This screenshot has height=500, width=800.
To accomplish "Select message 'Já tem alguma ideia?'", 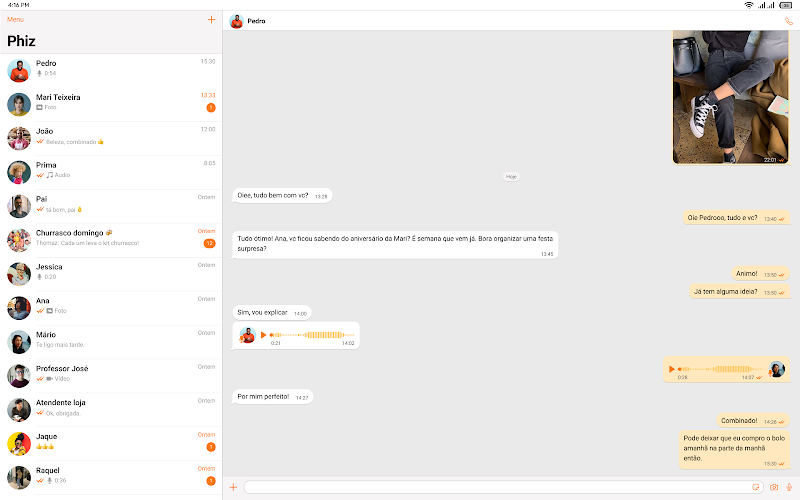I will (739, 292).
